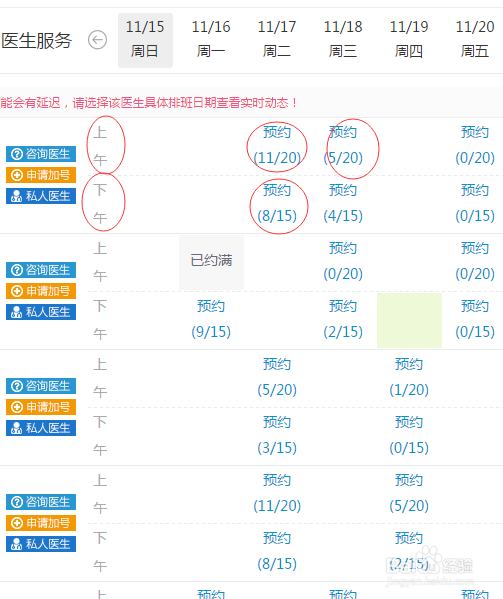Book second doctor's 11/18 afternoon 预约 (2/15)

343,319
